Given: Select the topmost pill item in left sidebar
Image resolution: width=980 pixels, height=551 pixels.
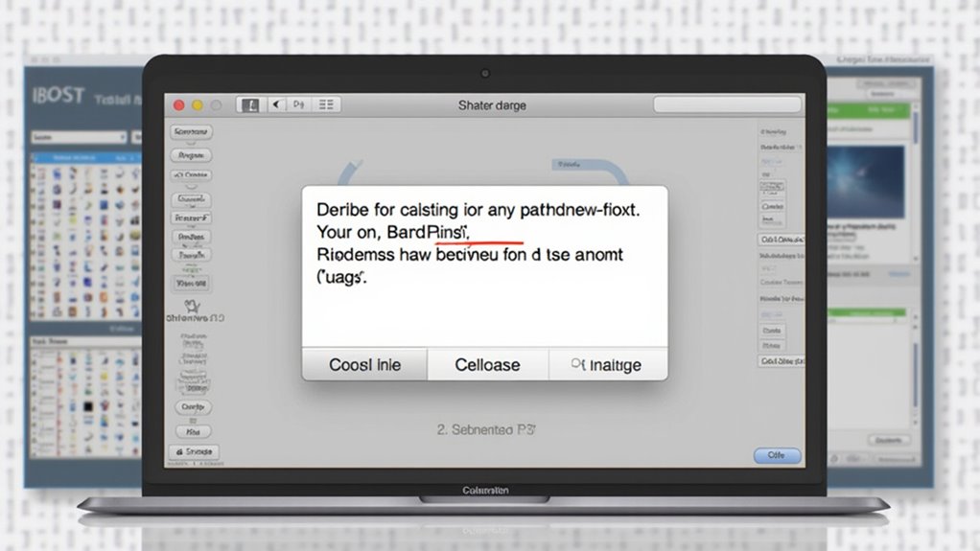Looking at the screenshot, I should click(x=191, y=133).
